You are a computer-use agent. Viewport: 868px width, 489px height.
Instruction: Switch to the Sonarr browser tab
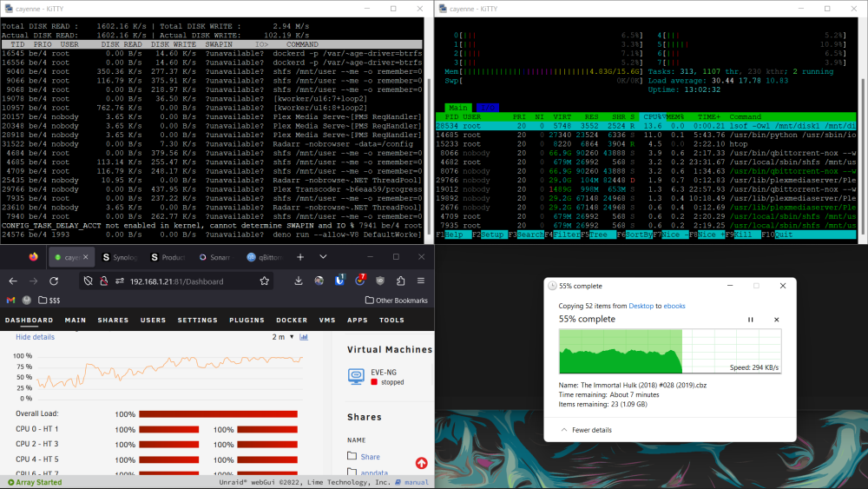(215, 257)
